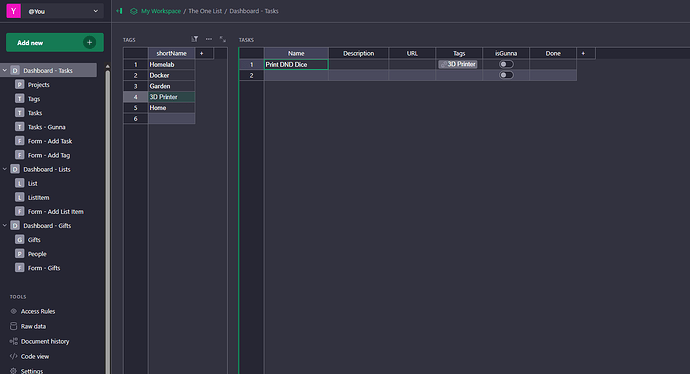Click the pink Y workspace avatar

[x=14, y=11]
